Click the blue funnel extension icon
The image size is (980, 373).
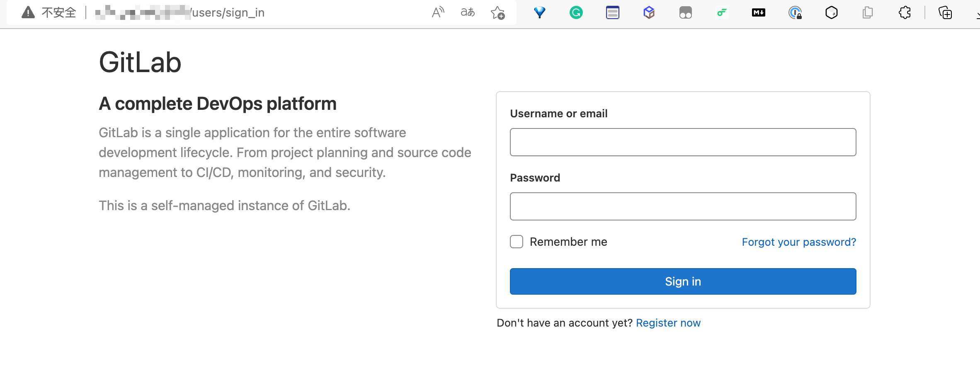click(539, 12)
